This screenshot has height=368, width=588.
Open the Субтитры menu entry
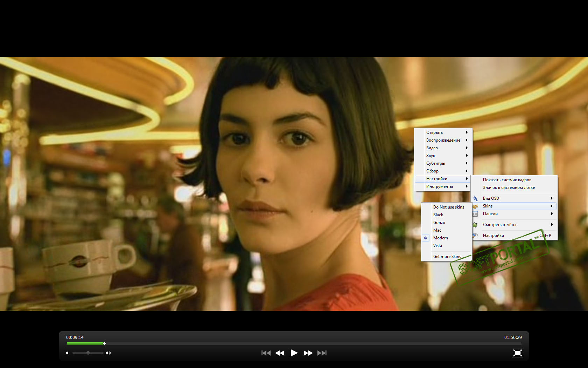click(443, 163)
